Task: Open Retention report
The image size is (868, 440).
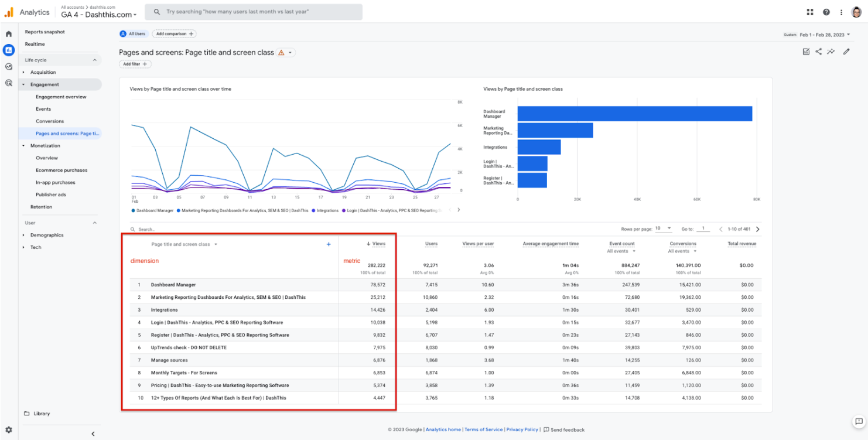Action: pyautogui.click(x=41, y=207)
